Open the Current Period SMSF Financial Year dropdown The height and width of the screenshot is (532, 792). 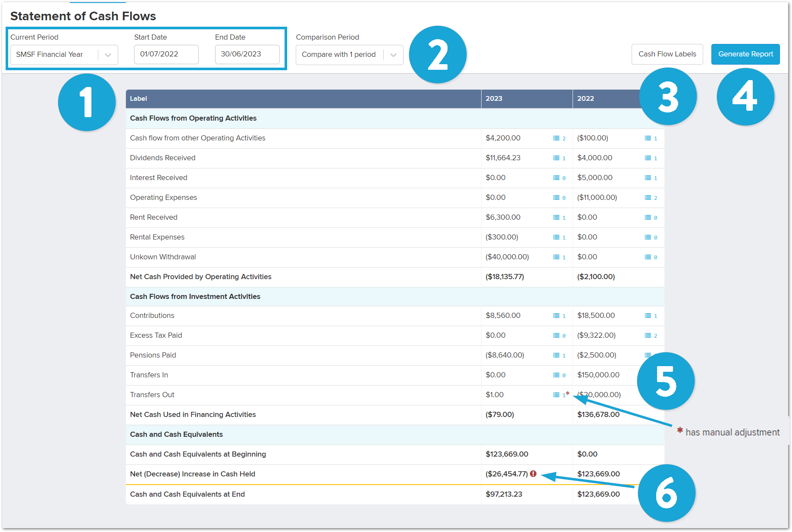tap(64, 55)
